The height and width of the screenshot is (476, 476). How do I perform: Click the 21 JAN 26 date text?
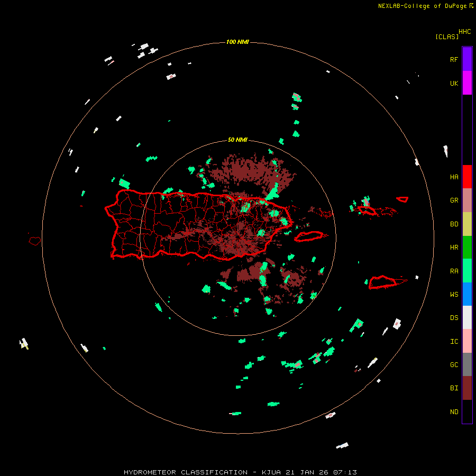coord(307,472)
